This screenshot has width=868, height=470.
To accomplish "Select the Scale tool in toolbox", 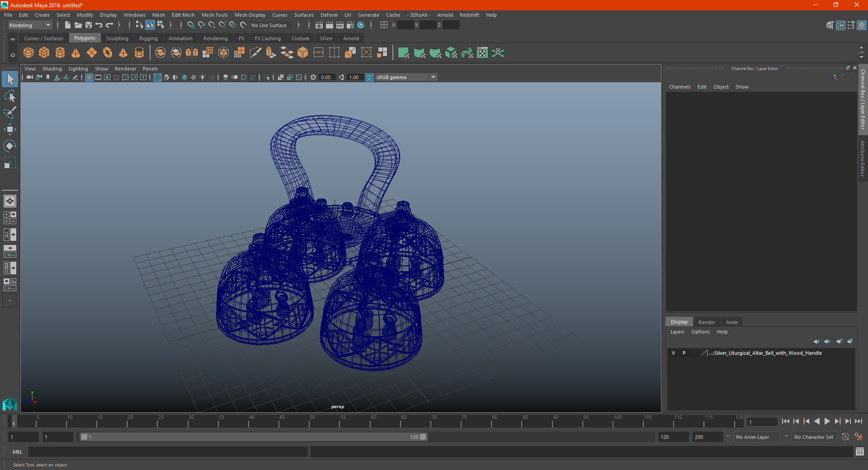I will point(9,163).
